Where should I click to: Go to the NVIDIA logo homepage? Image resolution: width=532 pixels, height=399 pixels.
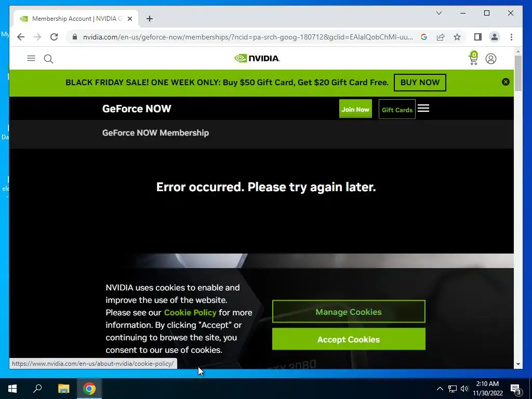click(257, 58)
